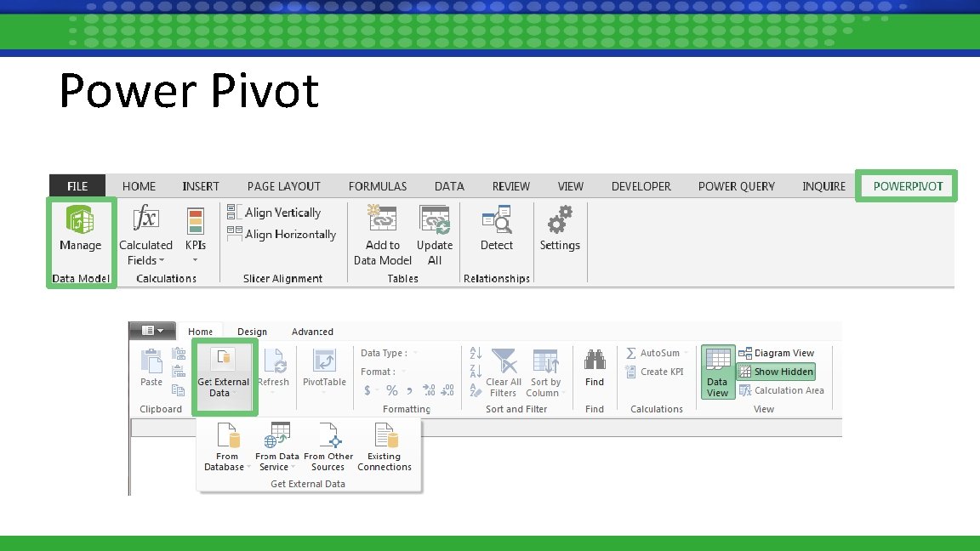Click the Find binoculars icon
Screen dimensions: 980x551
[595, 360]
